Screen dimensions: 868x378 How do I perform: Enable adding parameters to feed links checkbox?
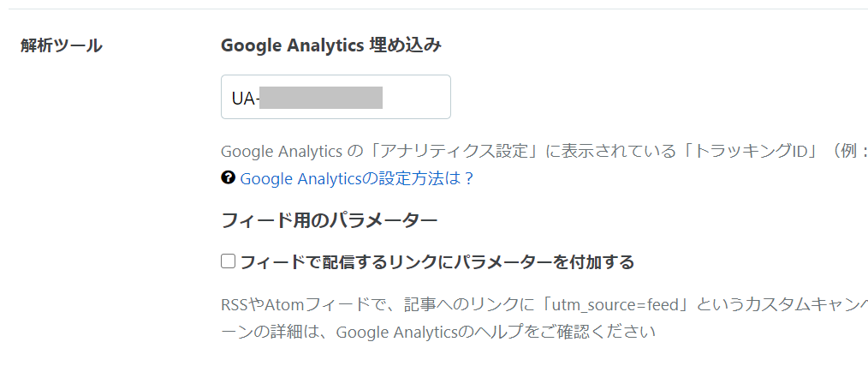(228, 261)
